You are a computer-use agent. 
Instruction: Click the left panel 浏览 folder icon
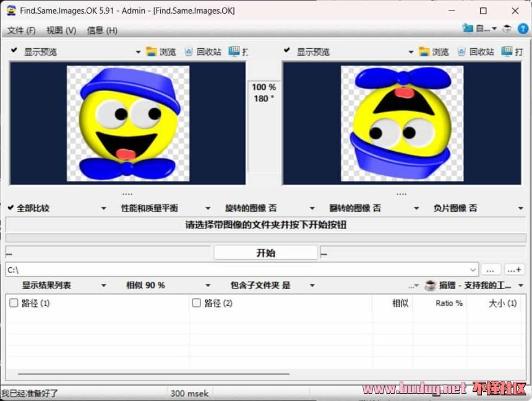click(x=152, y=52)
